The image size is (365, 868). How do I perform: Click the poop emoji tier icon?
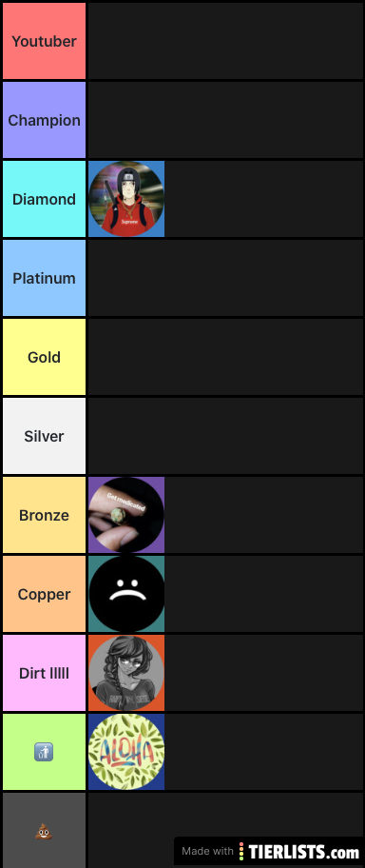44,832
